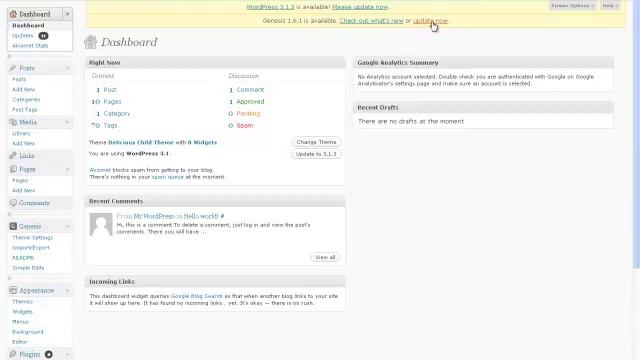Click the Appearance menu icon
640x360 pixels.
point(13,290)
